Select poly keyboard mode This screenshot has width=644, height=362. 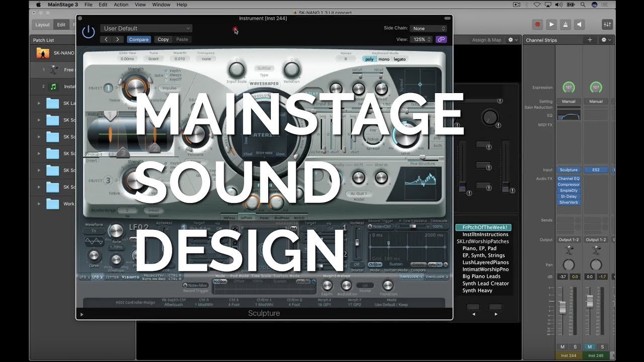click(370, 59)
